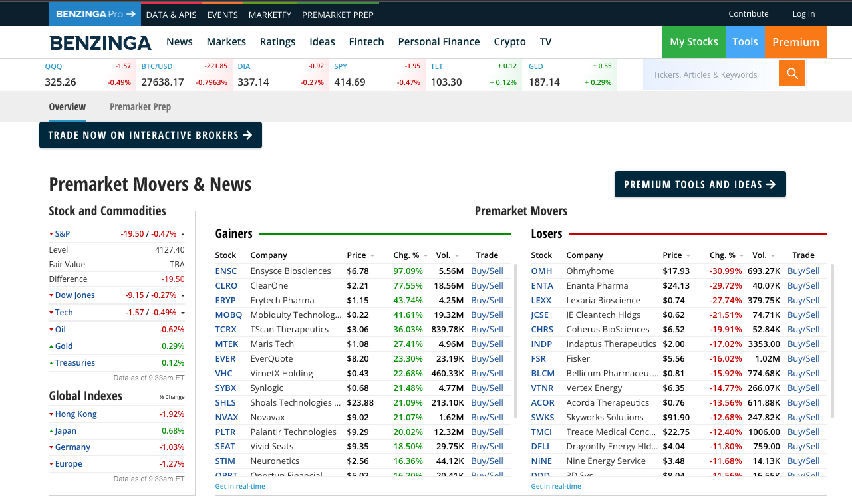852x504 pixels.
Task: Click the Gainers table scrollbar
Action: pyautogui.click(x=515, y=341)
